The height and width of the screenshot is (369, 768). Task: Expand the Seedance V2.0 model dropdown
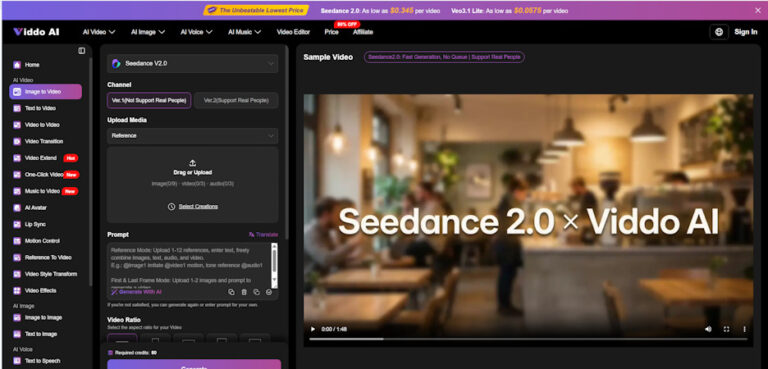(192, 63)
